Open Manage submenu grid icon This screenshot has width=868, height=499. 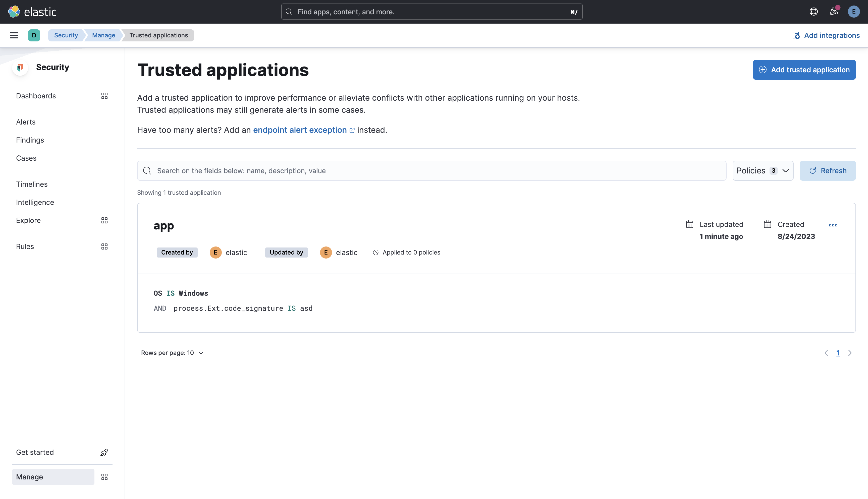click(104, 477)
